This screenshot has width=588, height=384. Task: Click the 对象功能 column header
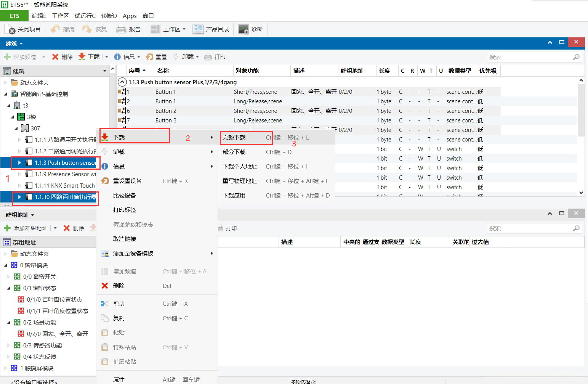point(262,71)
